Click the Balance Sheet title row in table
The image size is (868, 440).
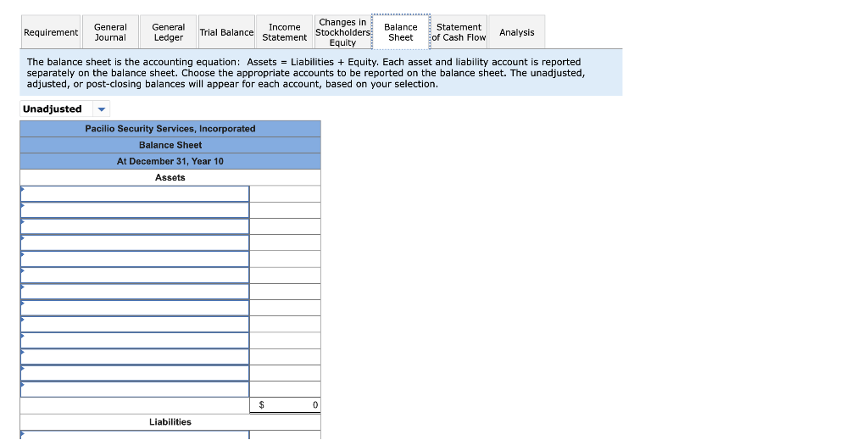(170, 145)
